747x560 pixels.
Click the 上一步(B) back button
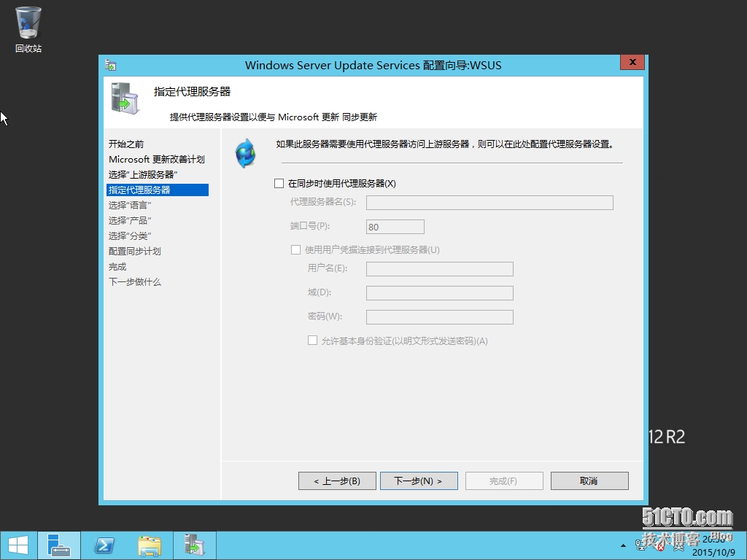337,481
